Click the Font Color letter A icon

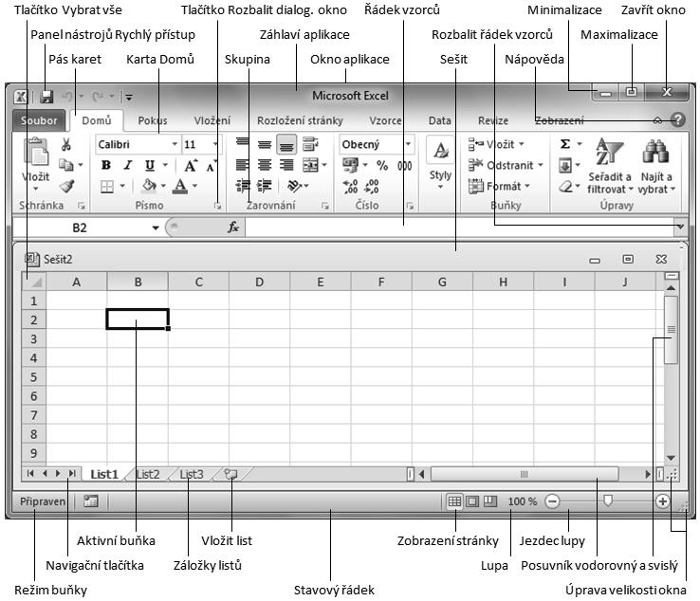pyautogui.click(x=180, y=186)
